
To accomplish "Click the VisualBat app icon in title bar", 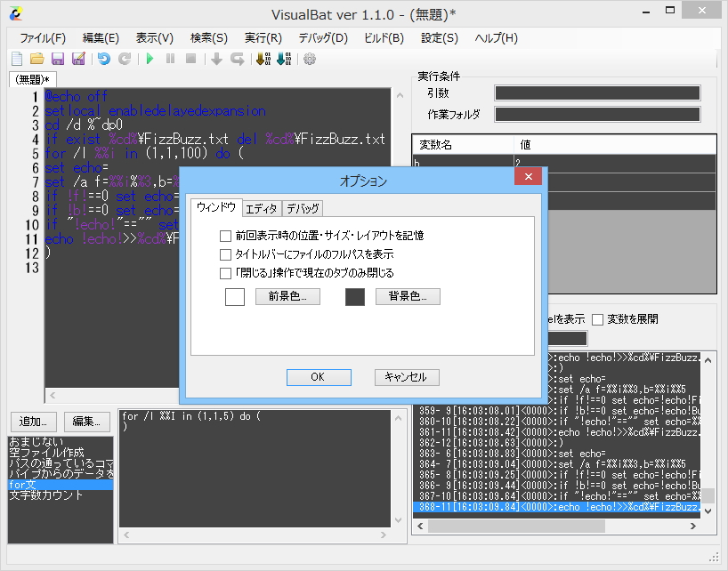I will [x=16, y=14].
